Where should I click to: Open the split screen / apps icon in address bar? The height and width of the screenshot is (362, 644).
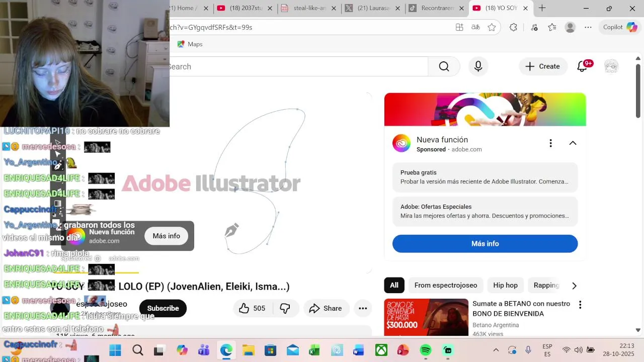point(459,27)
